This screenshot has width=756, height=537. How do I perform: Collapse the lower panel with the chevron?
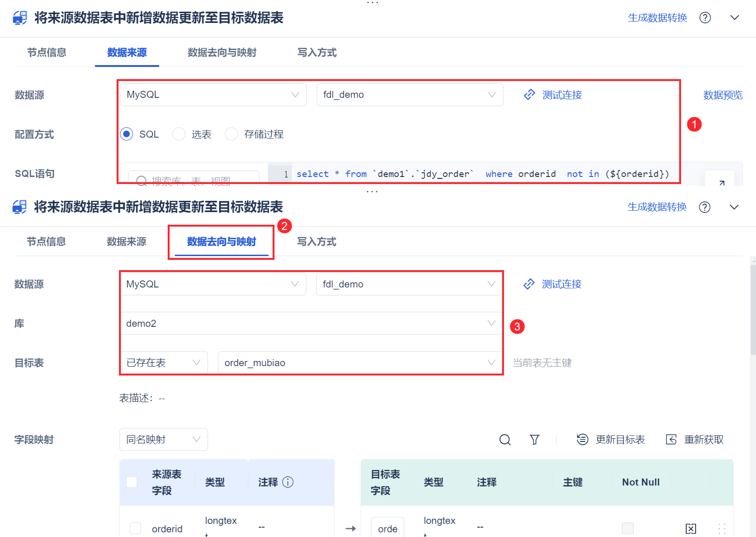(734, 207)
